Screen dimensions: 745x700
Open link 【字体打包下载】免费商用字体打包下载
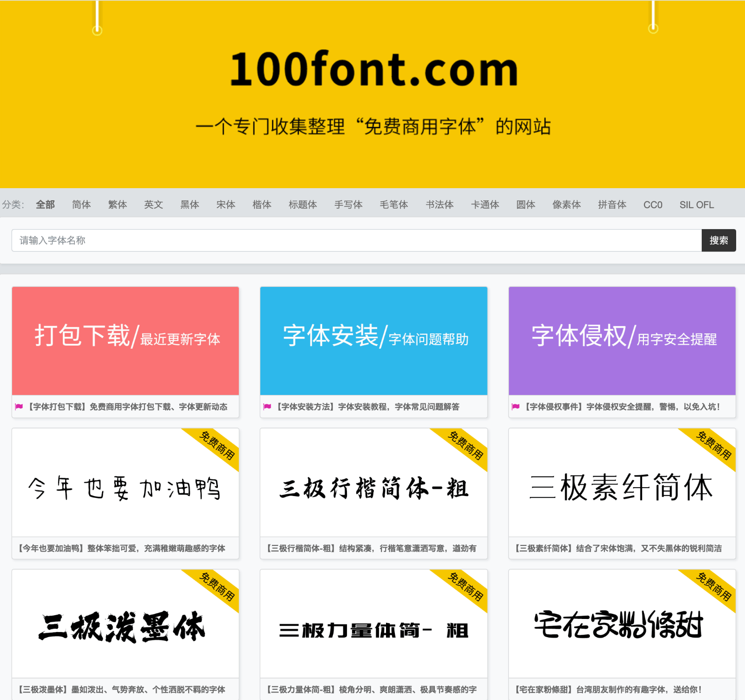(128, 407)
